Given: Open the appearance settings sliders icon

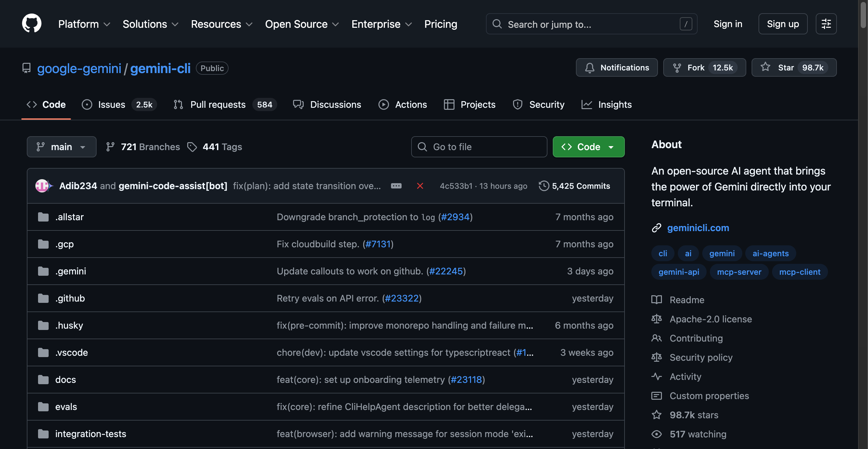Looking at the screenshot, I should [826, 24].
